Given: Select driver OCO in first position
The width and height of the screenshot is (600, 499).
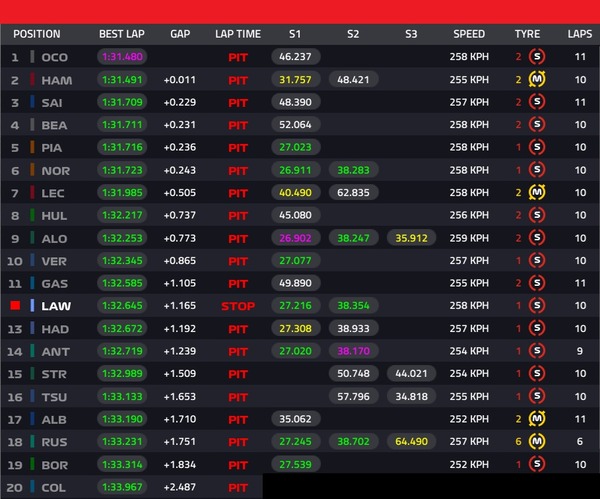Looking at the screenshot, I should (x=54, y=57).
